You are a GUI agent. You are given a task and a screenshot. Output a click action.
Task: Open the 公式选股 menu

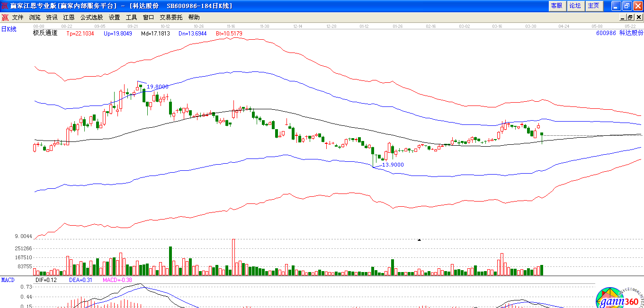coord(91,18)
